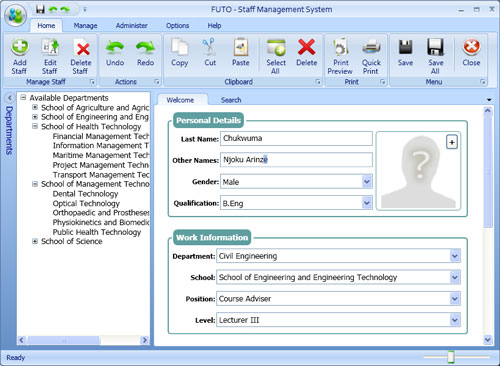500x366 pixels.
Task: Open the Help ribbon tab
Action: [x=214, y=26]
